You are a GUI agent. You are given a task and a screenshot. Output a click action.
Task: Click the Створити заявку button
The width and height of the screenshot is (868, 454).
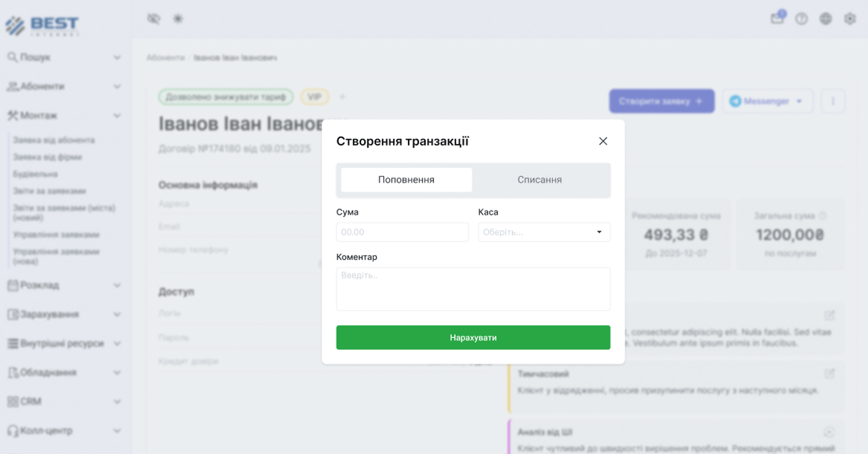tap(661, 101)
